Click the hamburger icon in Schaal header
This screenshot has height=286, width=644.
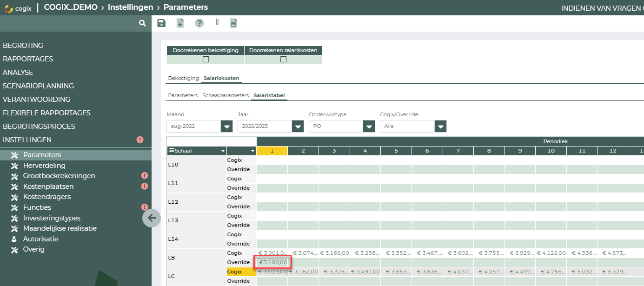pyautogui.click(x=172, y=150)
